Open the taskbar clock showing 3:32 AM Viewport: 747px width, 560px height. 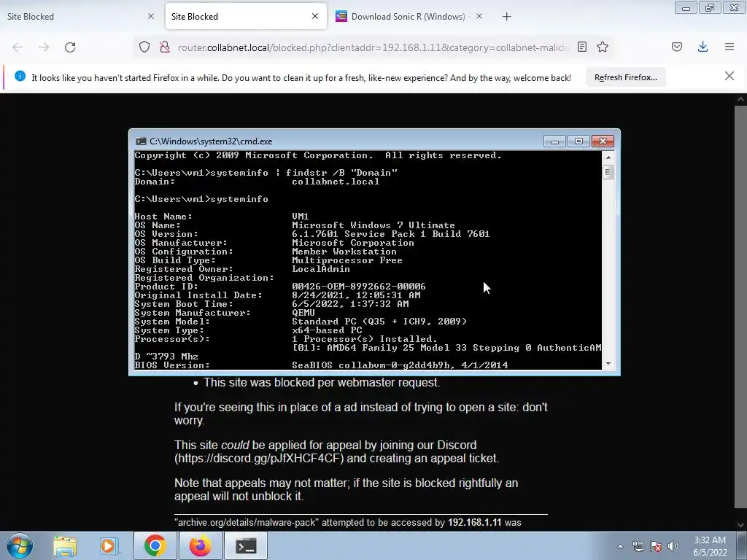click(710, 546)
